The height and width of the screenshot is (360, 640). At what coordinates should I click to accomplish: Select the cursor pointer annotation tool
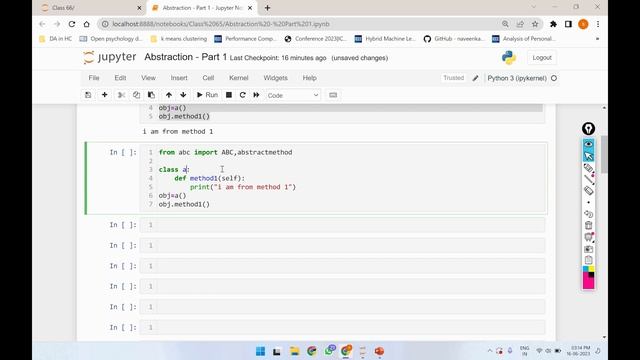(x=588, y=156)
